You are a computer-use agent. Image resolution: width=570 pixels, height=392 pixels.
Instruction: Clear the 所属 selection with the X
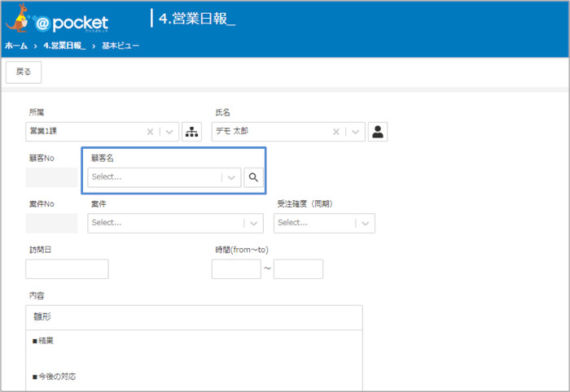click(x=150, y=132)
